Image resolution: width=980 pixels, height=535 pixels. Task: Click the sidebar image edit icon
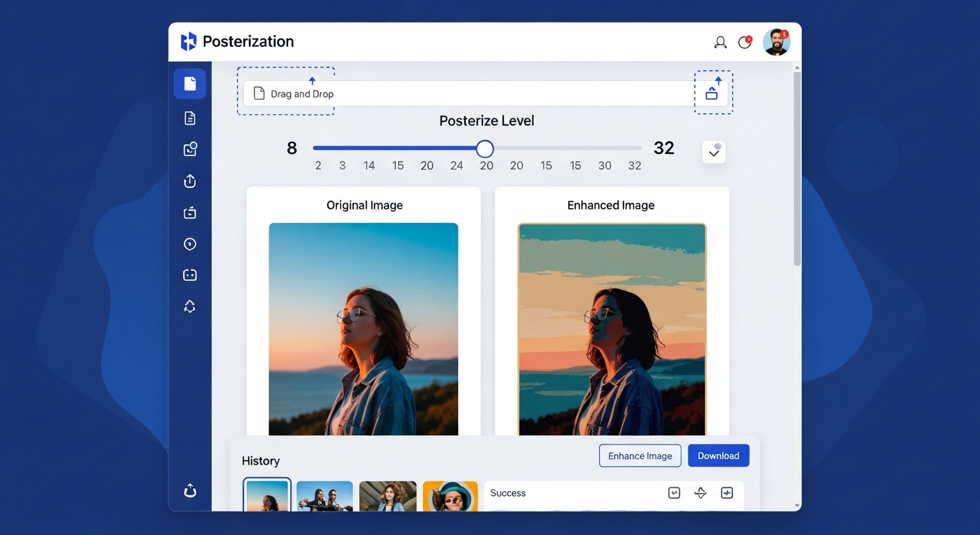tap(190, 149)
